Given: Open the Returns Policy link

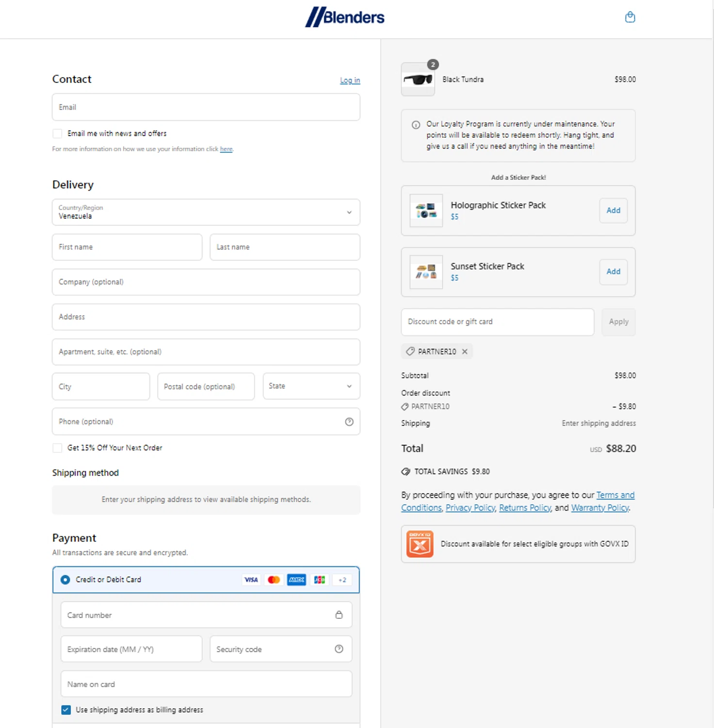Looking at the screenshot, I should [x=525, y=508].
